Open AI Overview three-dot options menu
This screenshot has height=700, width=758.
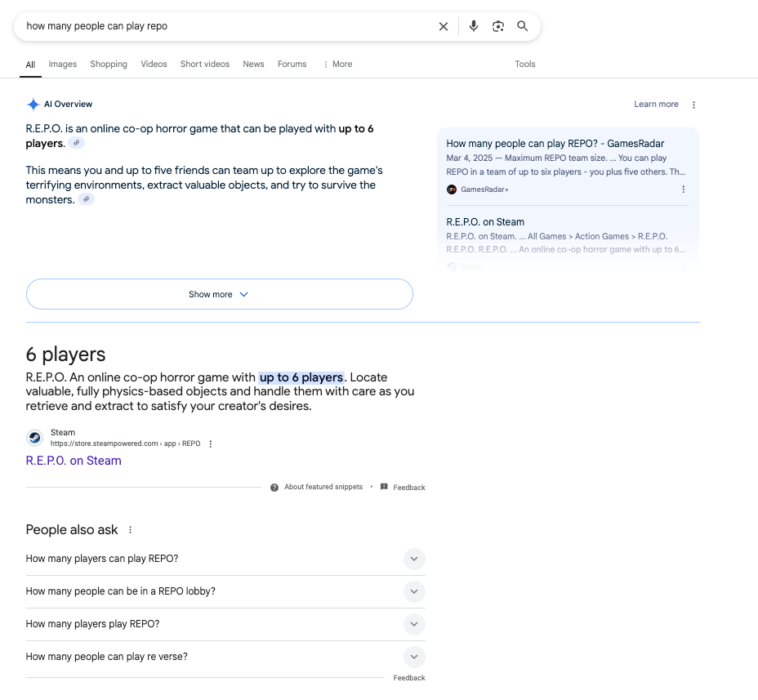click(x=693, y=105)
